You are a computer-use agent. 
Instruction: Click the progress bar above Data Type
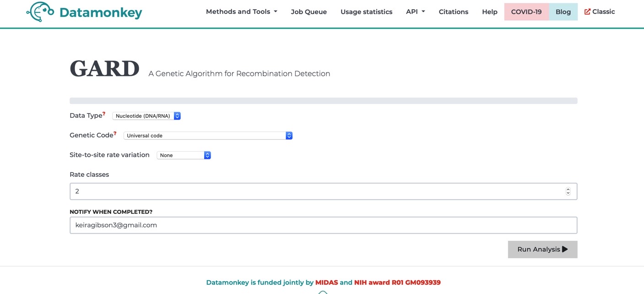(x=323, y=100)
